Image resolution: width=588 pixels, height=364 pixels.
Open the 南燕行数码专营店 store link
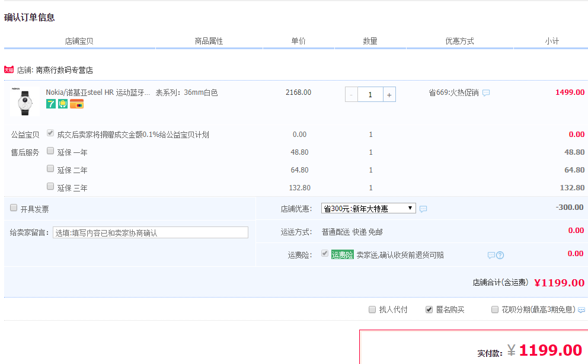tap(65, 70)
